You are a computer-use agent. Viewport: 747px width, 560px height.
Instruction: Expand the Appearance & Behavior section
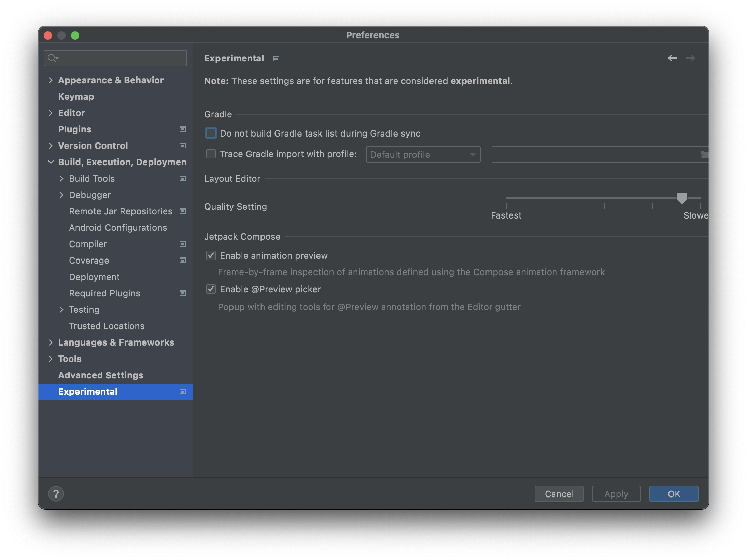click(x=51, y=80)
